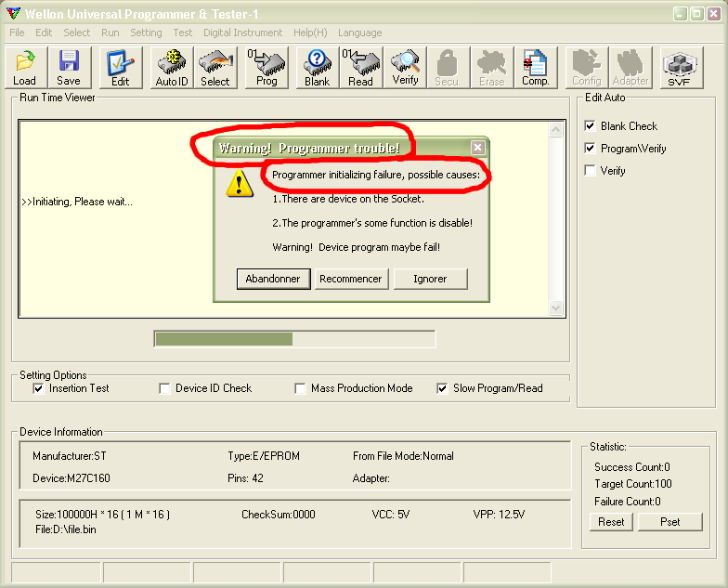Screen dimensions: 728x588
Task: Disable Slow Program/Read checkbox
Action: tap(442, 388)
